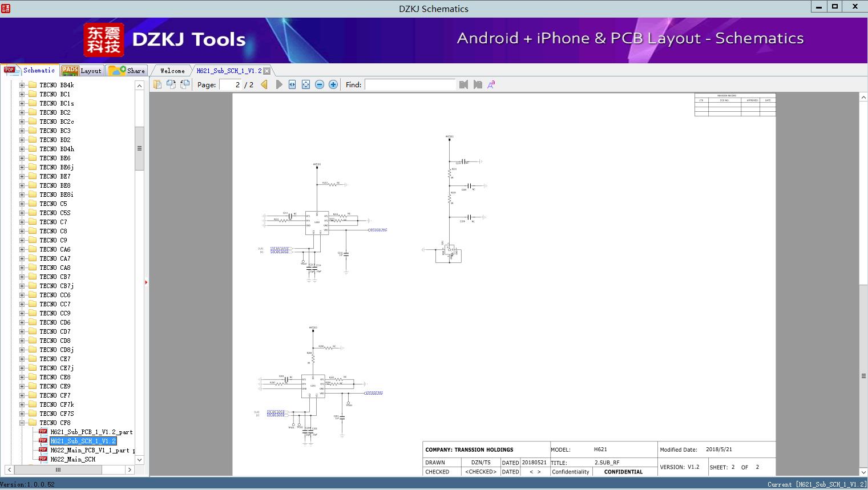Click the Find text input field
The height and width of the screenshot is (490, 868).
click(x=410, y=84)
